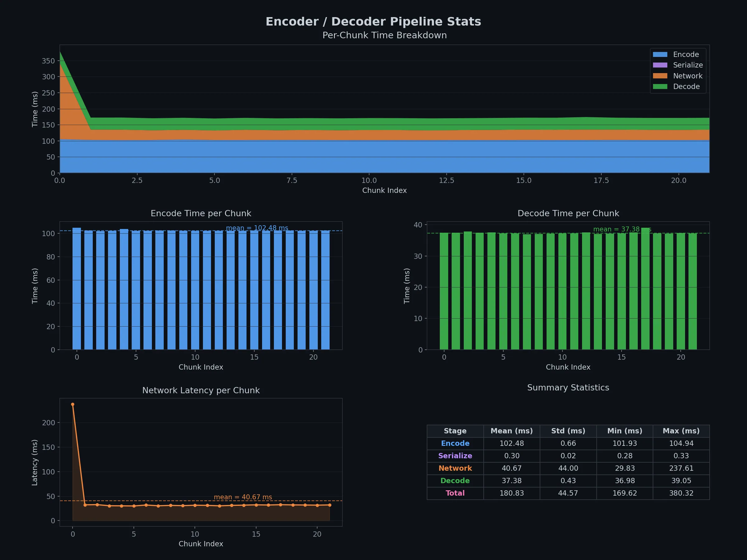Click the Encode max value 104.94

click(681, 443)
